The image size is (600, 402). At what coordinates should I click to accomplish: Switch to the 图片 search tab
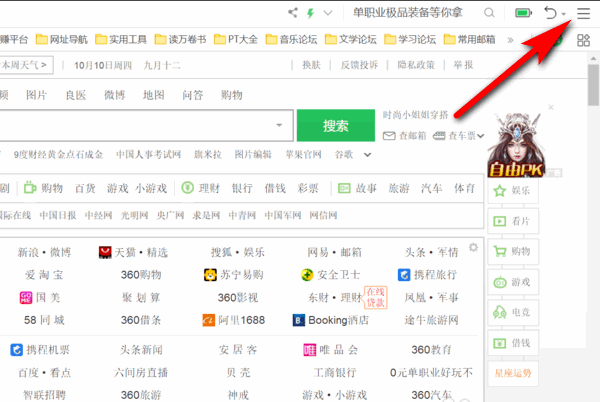coord(36,95)
